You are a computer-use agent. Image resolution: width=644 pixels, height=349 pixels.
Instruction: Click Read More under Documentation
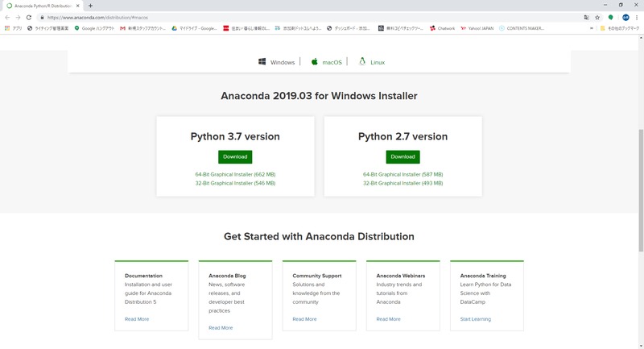coord(137,319)
